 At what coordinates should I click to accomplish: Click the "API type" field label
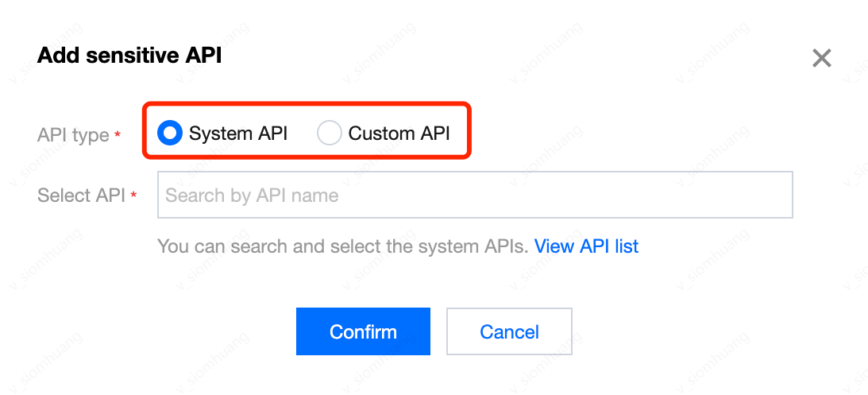[x=73, y=135]
